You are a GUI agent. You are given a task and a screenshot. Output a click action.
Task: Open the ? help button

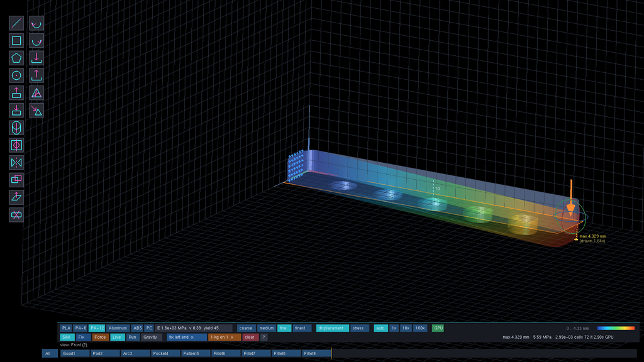264,337
